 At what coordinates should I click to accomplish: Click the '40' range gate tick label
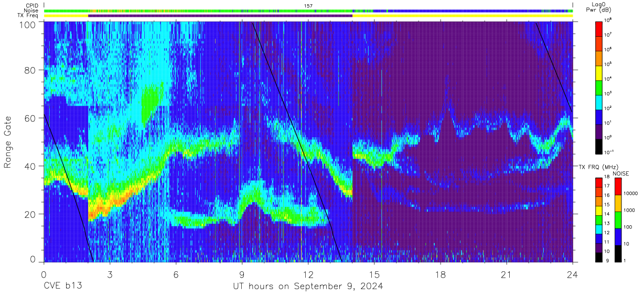[30, 166]
